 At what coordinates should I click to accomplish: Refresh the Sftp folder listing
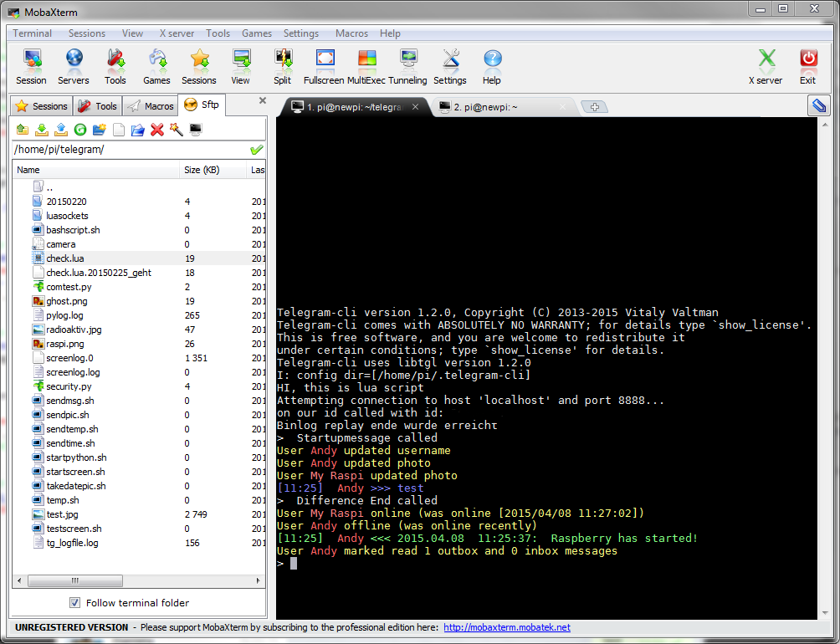click(80, 130)
